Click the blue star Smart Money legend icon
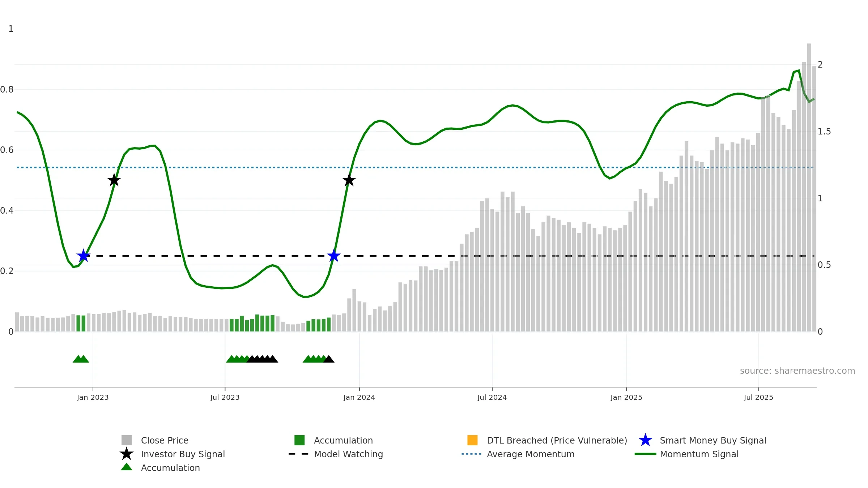Image resolution: width=868 pixels, height=488 pixels. coord(645,440)
